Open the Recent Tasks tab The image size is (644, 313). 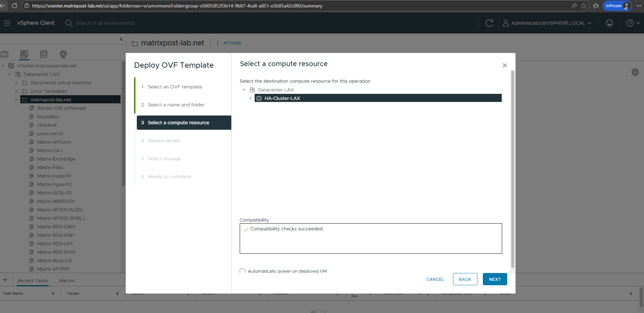[x=33, y=280]
